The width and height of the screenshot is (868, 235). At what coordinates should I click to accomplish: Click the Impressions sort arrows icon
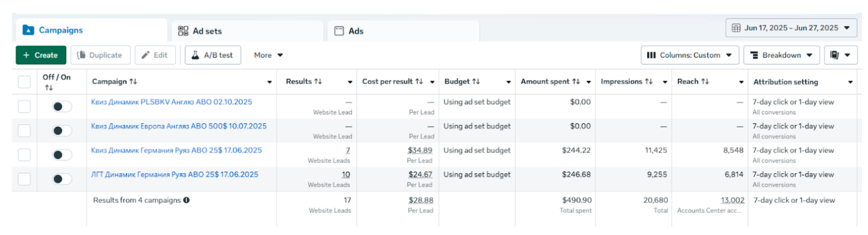pos(649,82)
